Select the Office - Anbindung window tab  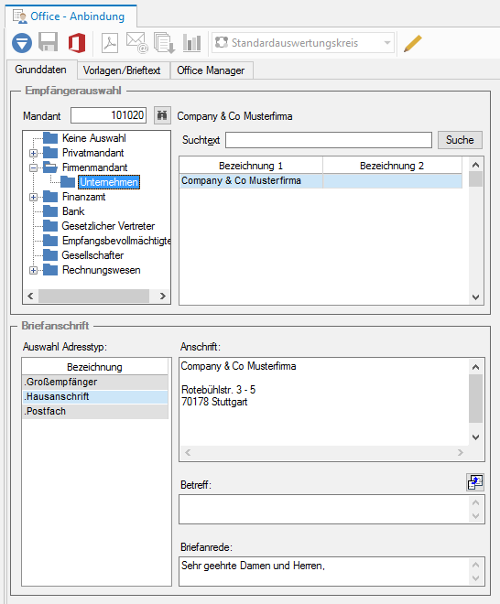(71, 17)
